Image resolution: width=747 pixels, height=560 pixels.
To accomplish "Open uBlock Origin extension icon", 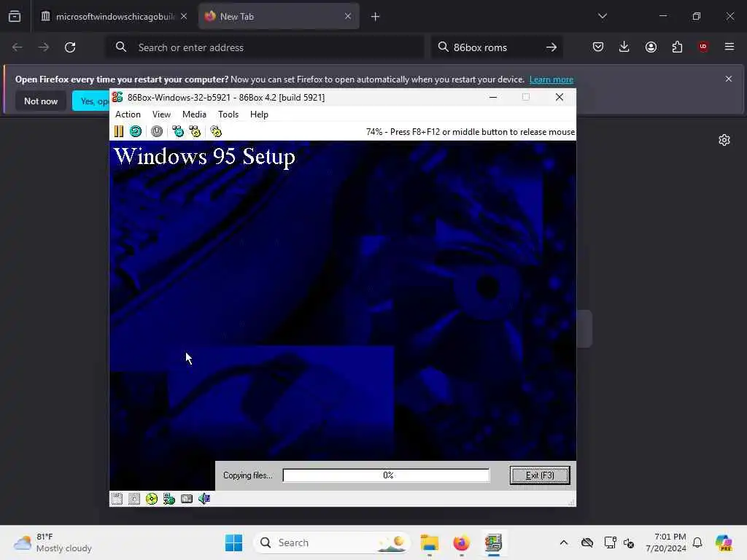I will point(703,47).
